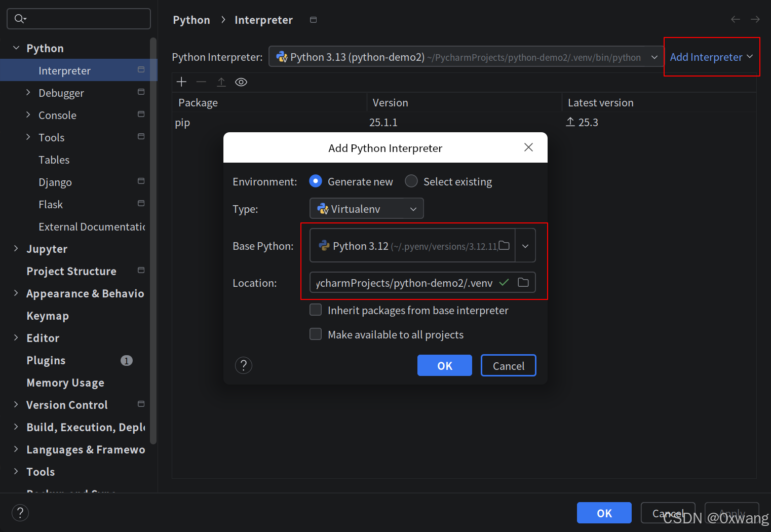The width and height of the screenshot is (771, 532).
Task: Expand the Editor settings section
Action: click(x=16, y=337)
